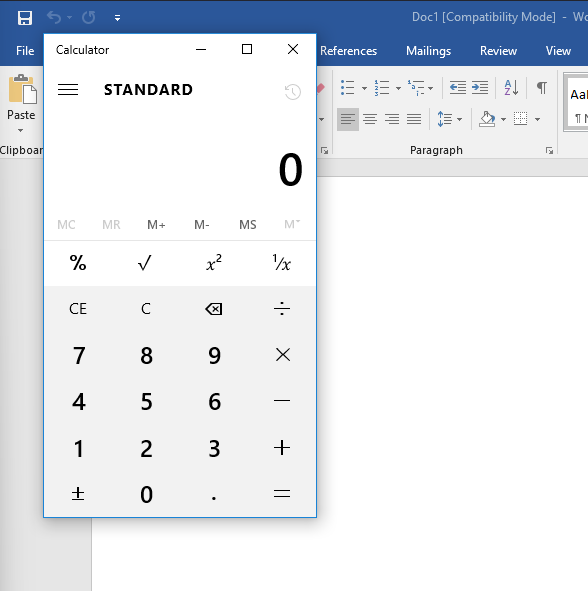Click the 7 key on Calculator

point(79,355)
